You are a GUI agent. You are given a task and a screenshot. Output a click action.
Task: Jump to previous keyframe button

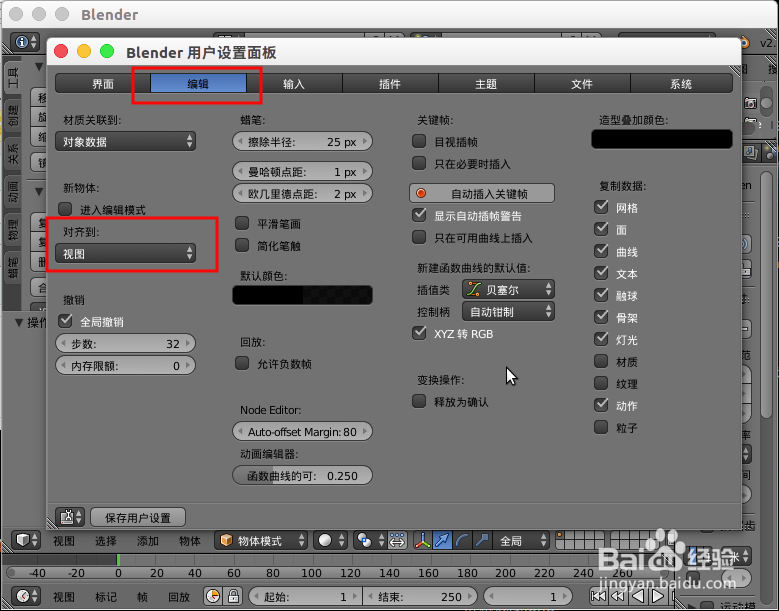point(618,596)
